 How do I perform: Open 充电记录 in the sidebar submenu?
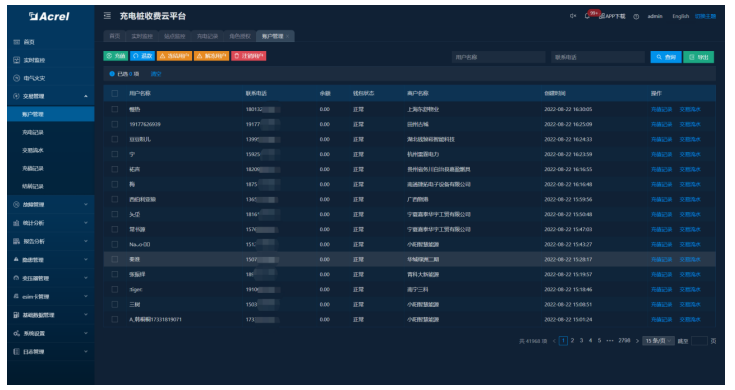(x=33, y=132)
